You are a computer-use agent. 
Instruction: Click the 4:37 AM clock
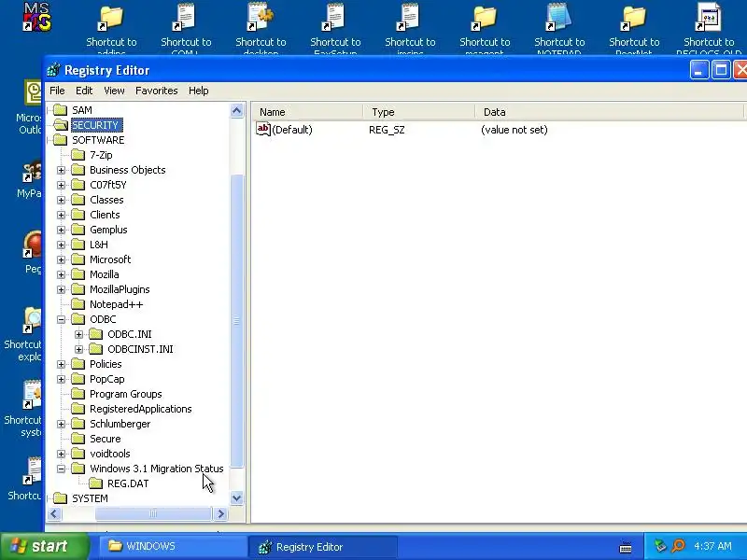click(x=712, y=546)
